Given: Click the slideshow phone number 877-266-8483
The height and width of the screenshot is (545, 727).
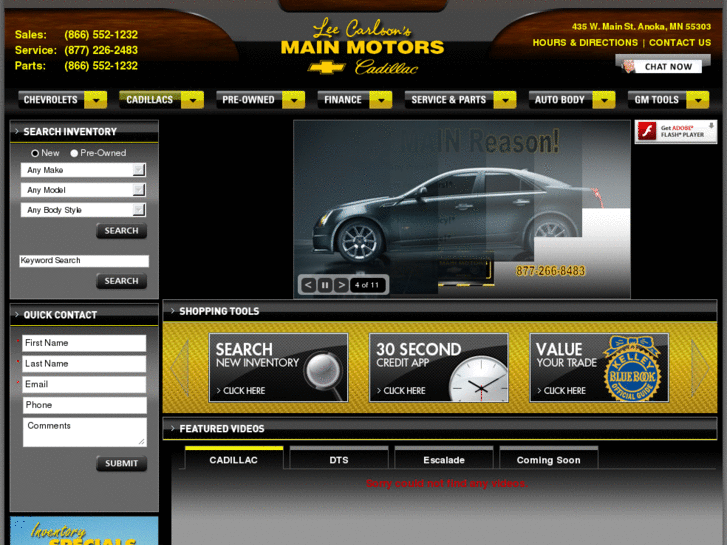Looking at the screenshot, I should tap(550, 271).
